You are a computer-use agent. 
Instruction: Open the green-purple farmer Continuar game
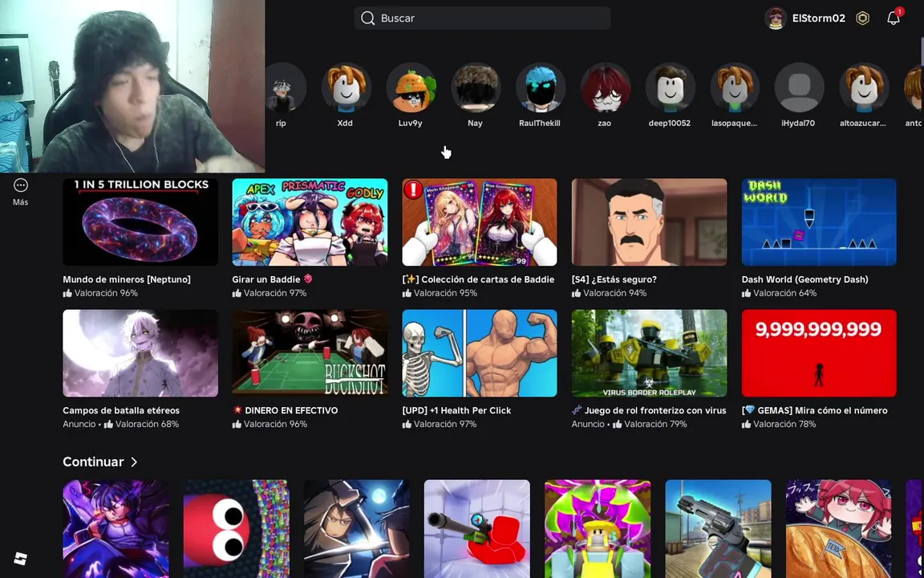pyautogui.click(x=598, y=528)
